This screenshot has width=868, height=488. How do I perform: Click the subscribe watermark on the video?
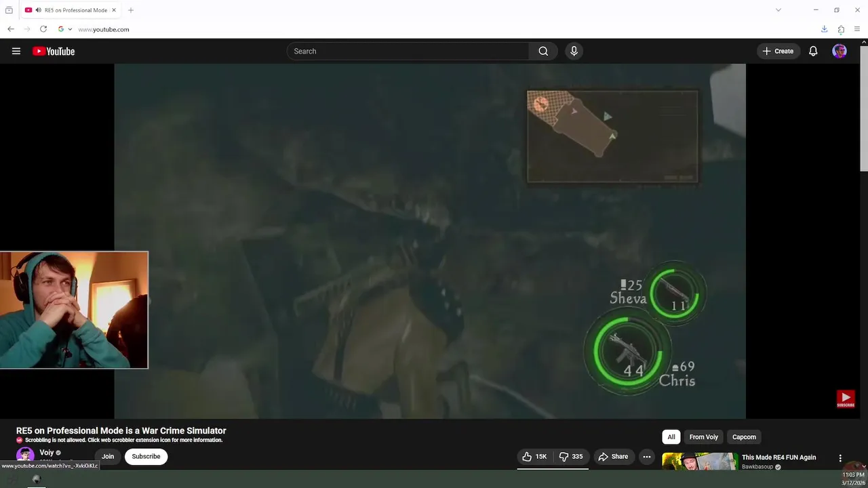point(846,399)
